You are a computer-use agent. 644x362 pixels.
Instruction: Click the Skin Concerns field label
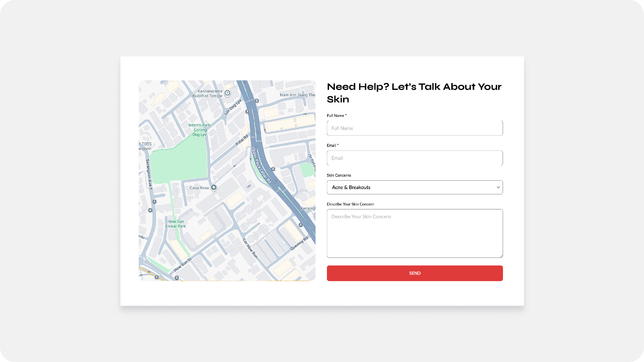click(339, 175)
